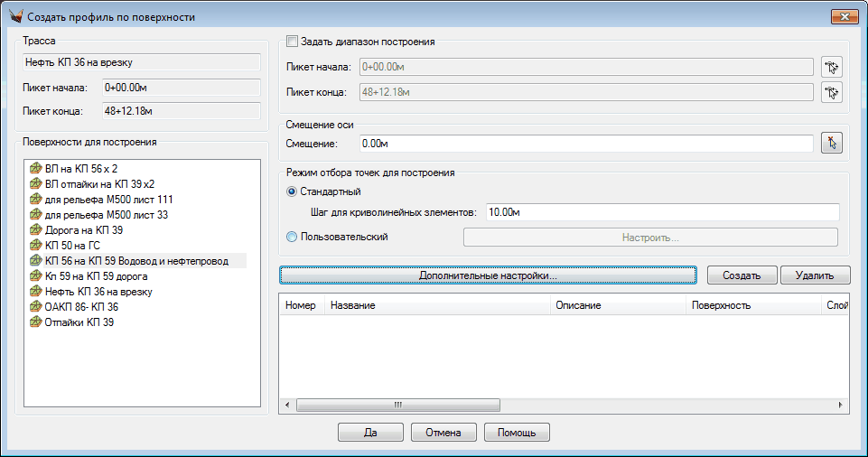Click surface icon of Дорога на КП 39

(35, 230)
